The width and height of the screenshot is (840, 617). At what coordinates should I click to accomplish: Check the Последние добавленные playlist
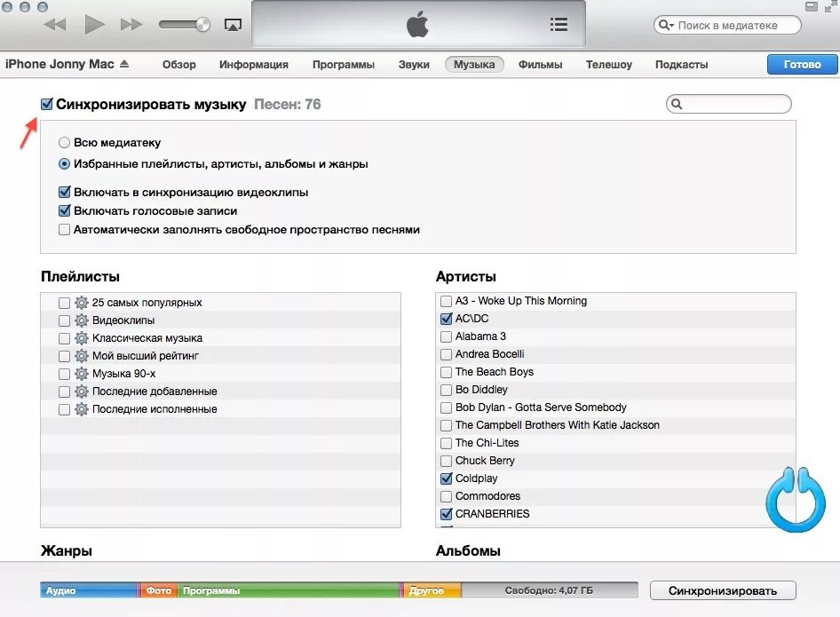pyautogui.click(x=64, y=392)
